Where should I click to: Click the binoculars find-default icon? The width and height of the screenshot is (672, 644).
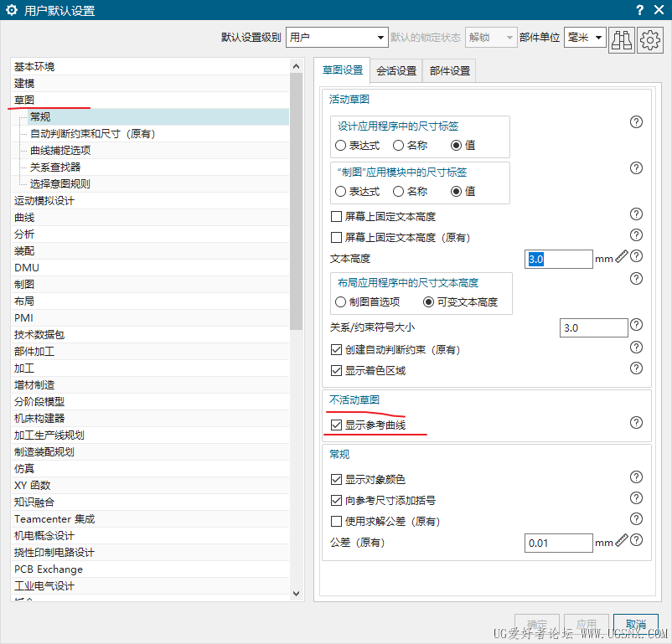pyautogui.click(x=622, y=40)
